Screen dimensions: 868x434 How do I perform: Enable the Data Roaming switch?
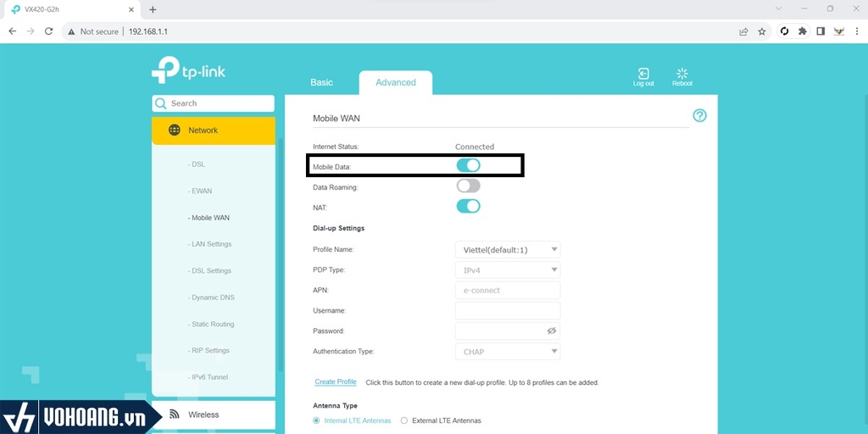[468, 186]
